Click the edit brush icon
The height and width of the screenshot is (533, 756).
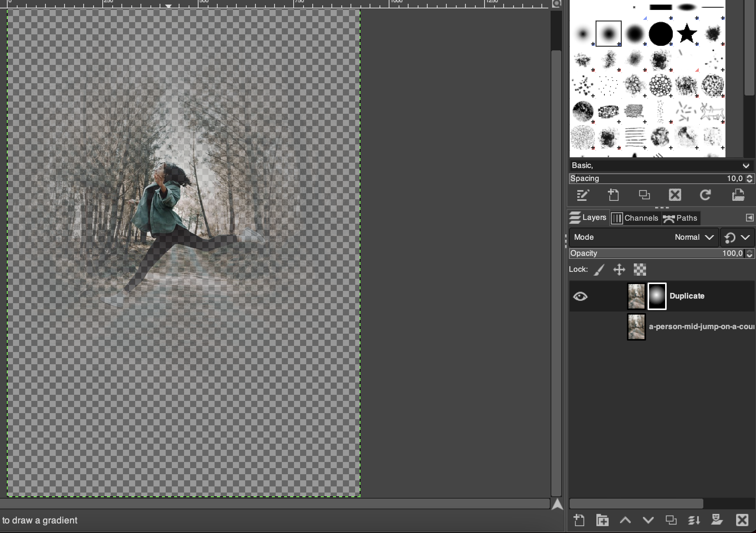pyautogui.click(x=583, y=195)
